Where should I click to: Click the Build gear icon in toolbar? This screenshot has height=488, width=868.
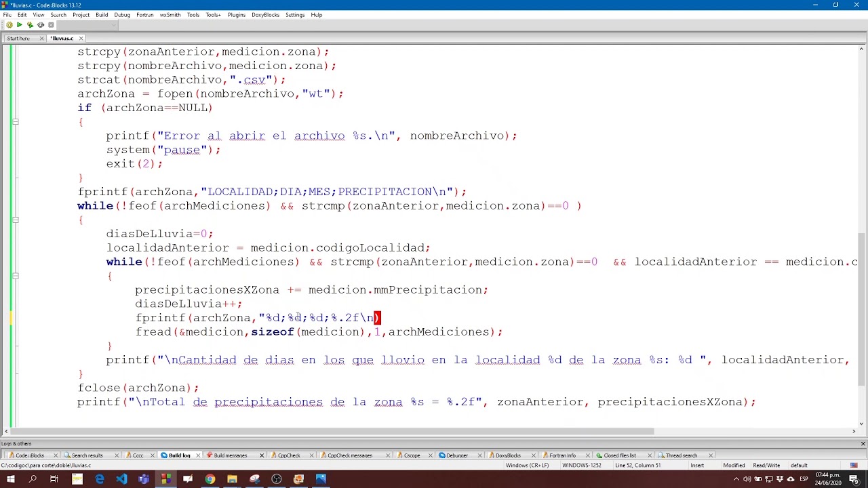coord(9,25)
